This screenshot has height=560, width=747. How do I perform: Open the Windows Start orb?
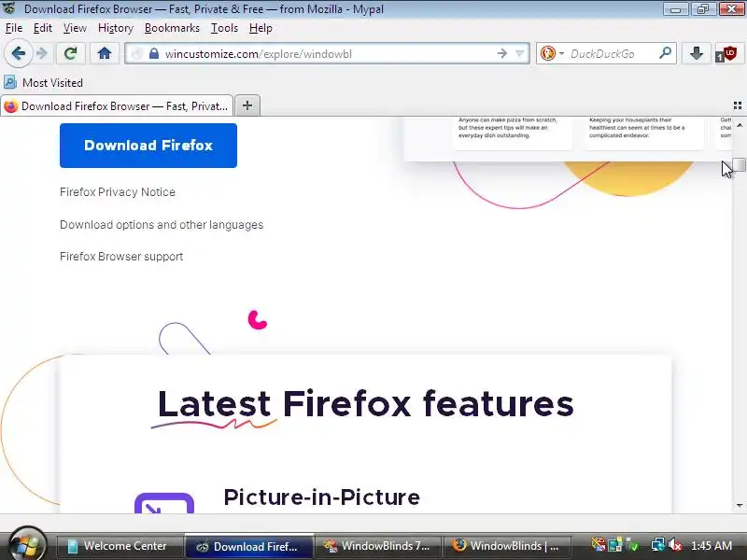click(x=27, y=544)
